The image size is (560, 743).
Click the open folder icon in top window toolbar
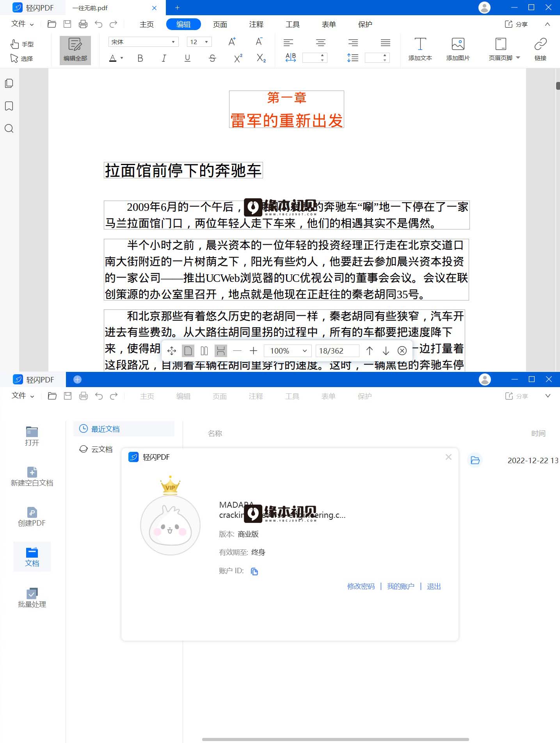click(x=52, y=24)
